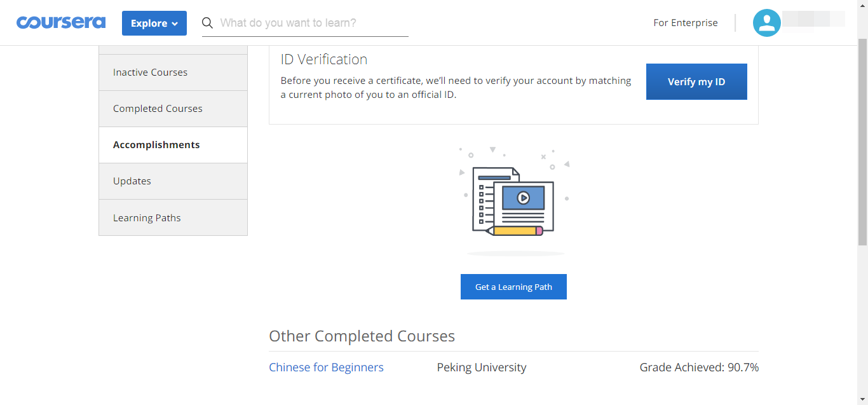Click the Coursera logo

coord(61,23)
